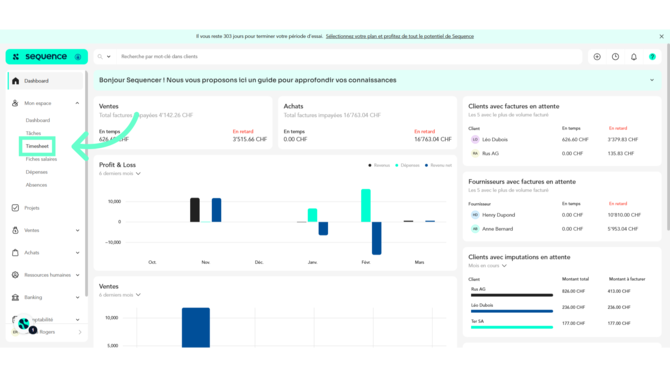The height and width of the screenshot is (377, 670).
Task: Open Mois en cours dropdown
Action: coord(488,265)
